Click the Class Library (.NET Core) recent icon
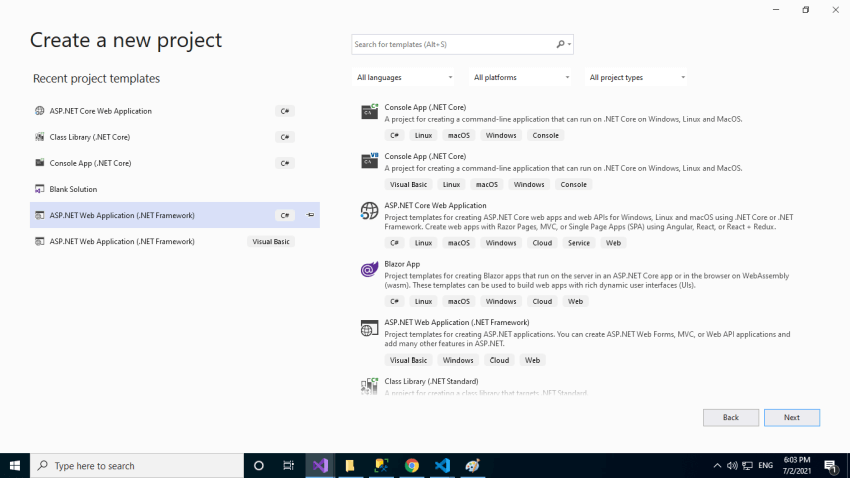The height and width of the screenshot is (478, 850). [40, 137]
